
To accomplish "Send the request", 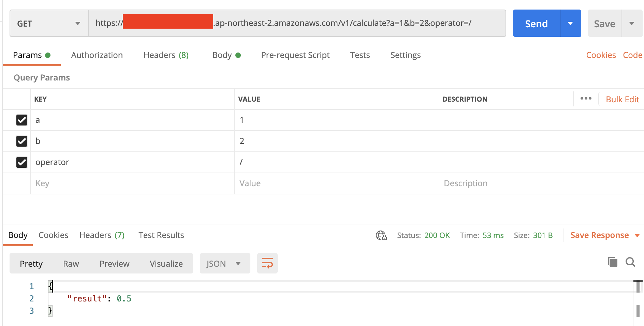I will [x=536, y=24].
